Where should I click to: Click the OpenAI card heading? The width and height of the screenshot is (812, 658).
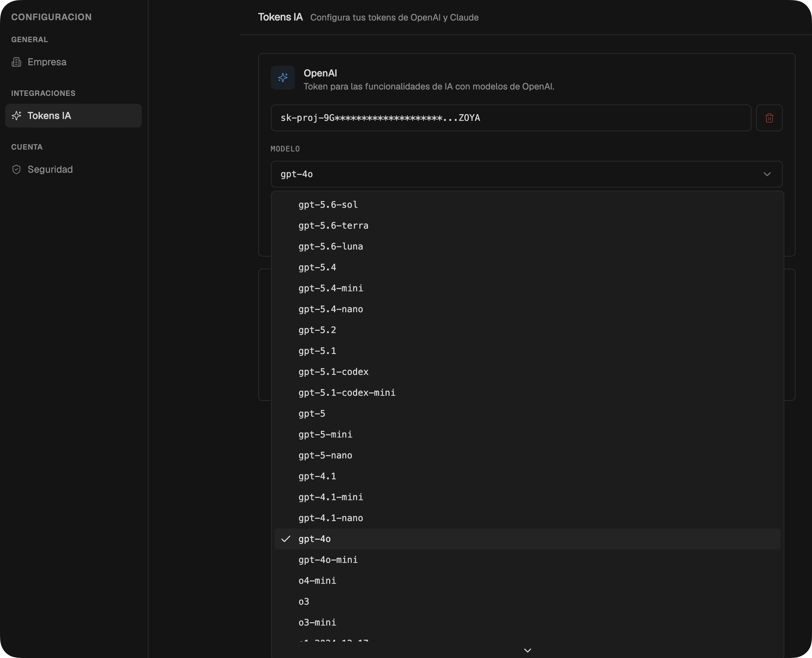(x=320, y=73)
